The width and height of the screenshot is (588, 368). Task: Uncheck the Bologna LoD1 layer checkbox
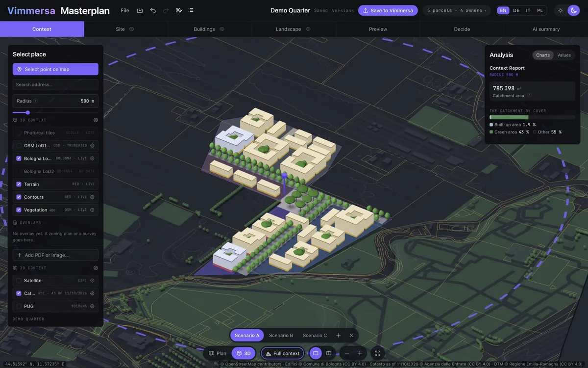pyautogui.click(x=19, y=158)
